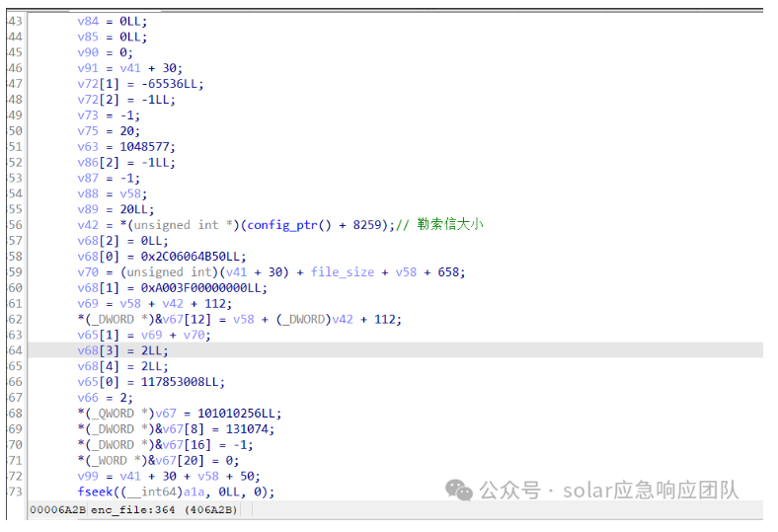This screenshot has height=532, width=778.
Task: Click the highlighted line v68[3] = 2LL
Action: (122, 350)
